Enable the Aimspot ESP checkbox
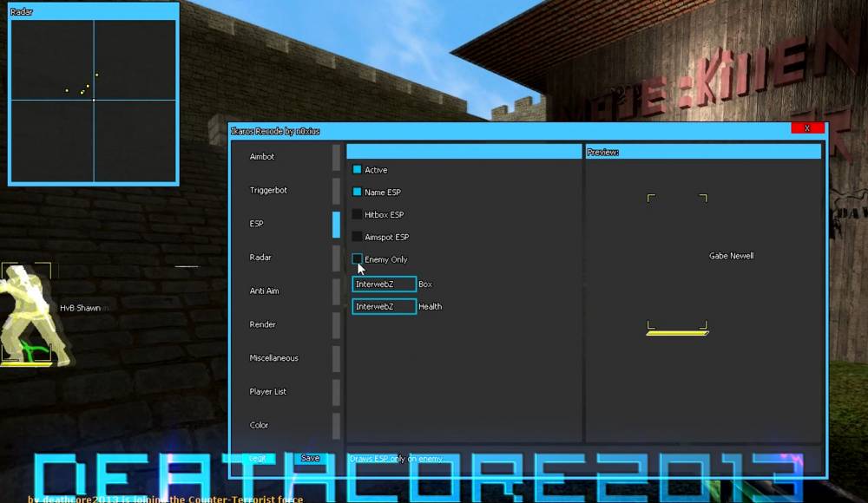Viewport: 868px width, 503px height. pyautogui.click(x=357, y=237)
